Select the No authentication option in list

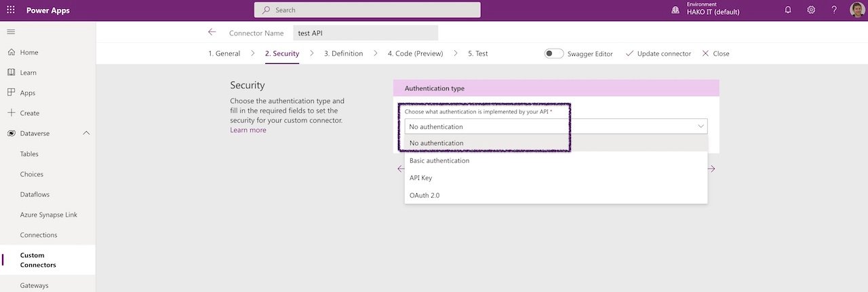[x=556, y=143]
